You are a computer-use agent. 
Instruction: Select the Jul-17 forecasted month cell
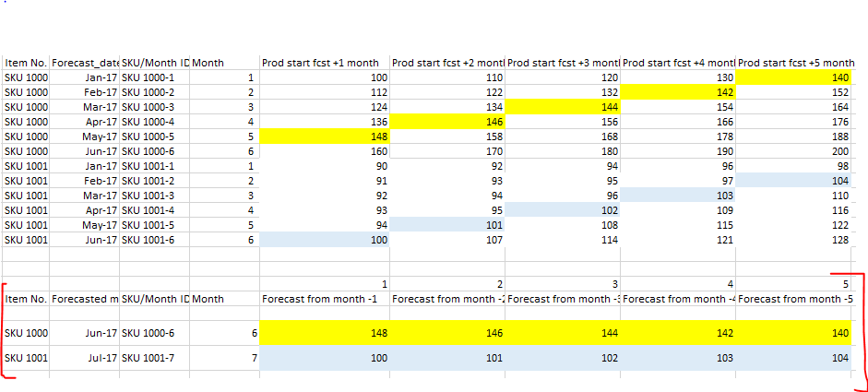(85, 358)
